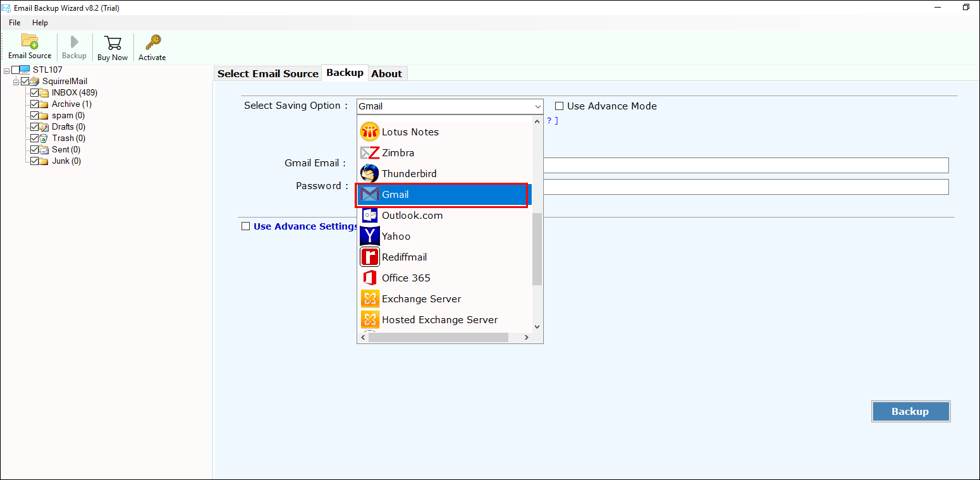The height and width of the screenshot is (480, 980).
Task: Click the dropdown list scroll-down arrow
Action: (x=537, y=327)
